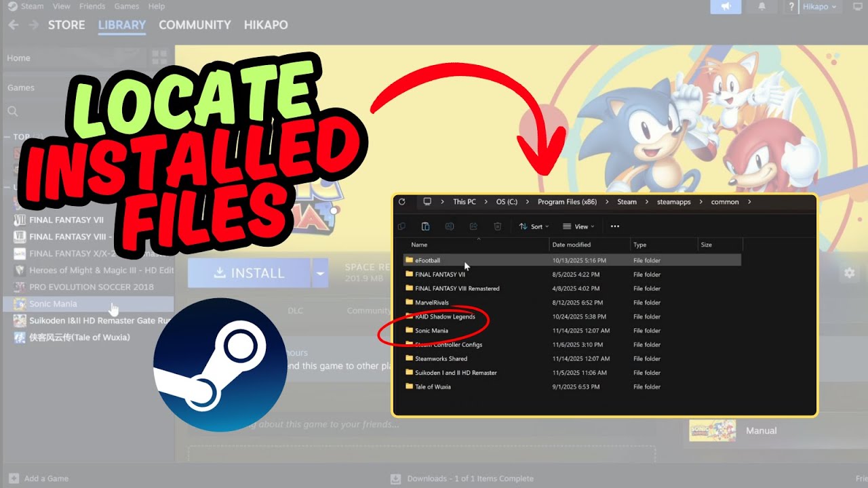The width and height of the screenshot is (868, 488).
Task: Expand the chevron after 'Steam' in the path
Action: point(647,202)
